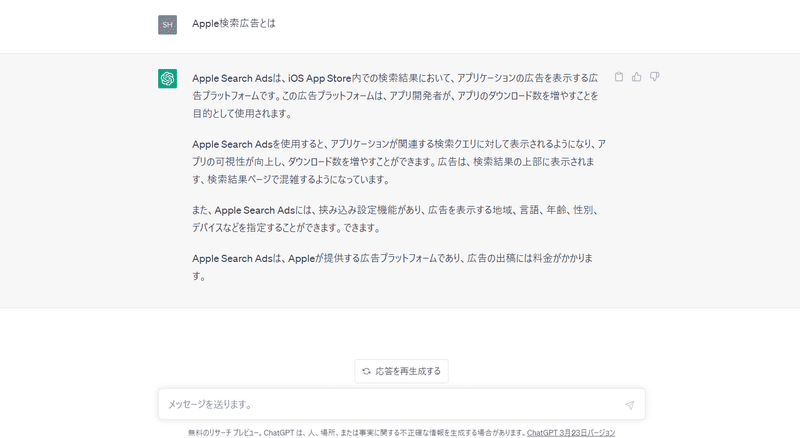800x438 pixels.
Task: Click the paragraph starting Apple Search Adsは、iOS App Store
Action: point(395,95)
